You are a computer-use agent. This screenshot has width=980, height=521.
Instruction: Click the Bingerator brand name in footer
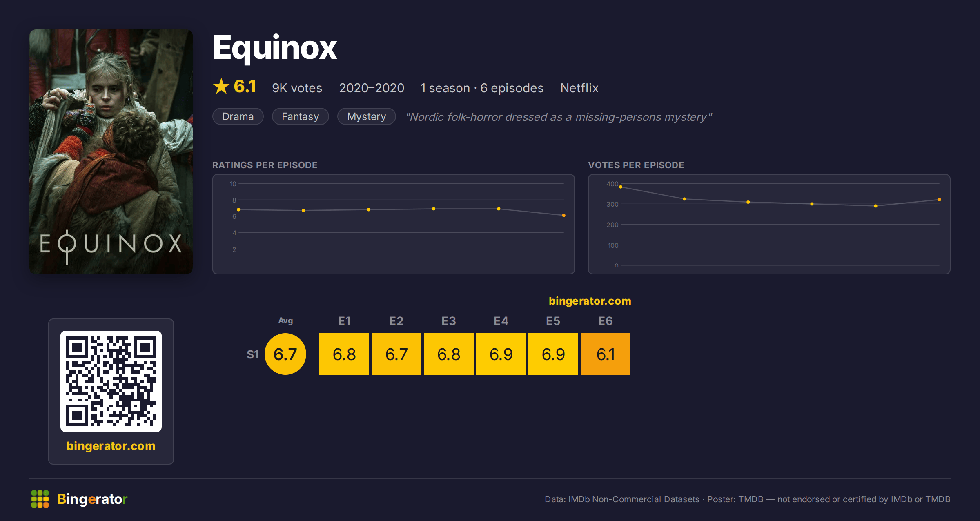tap(92, 499)
